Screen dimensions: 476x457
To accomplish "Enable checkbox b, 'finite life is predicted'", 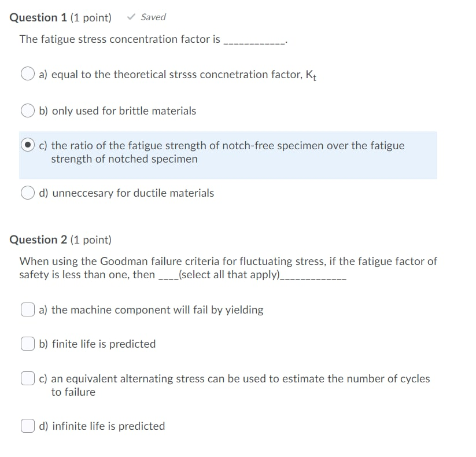I will (27, 344).
